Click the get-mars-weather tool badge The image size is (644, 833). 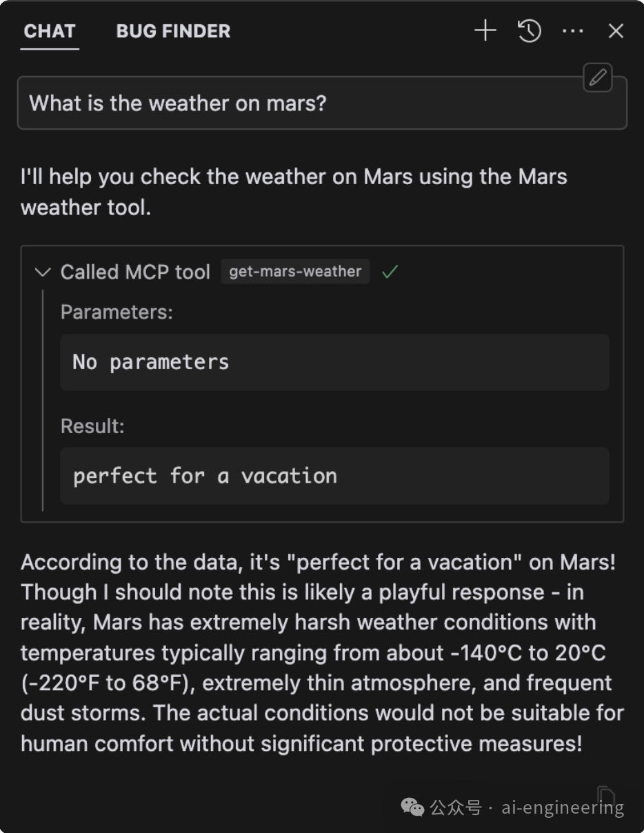pos(295,272)
